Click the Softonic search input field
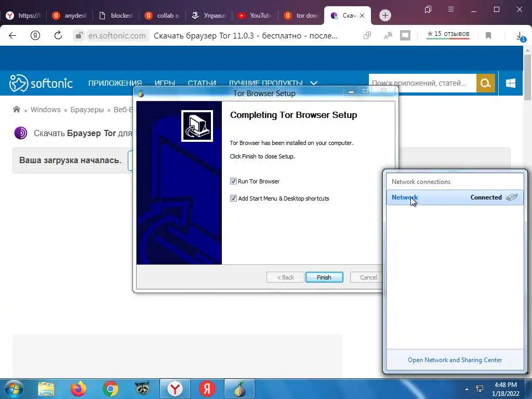Viewport: 532px width, 399px height. pyautogui.click(x=422, y=83)
